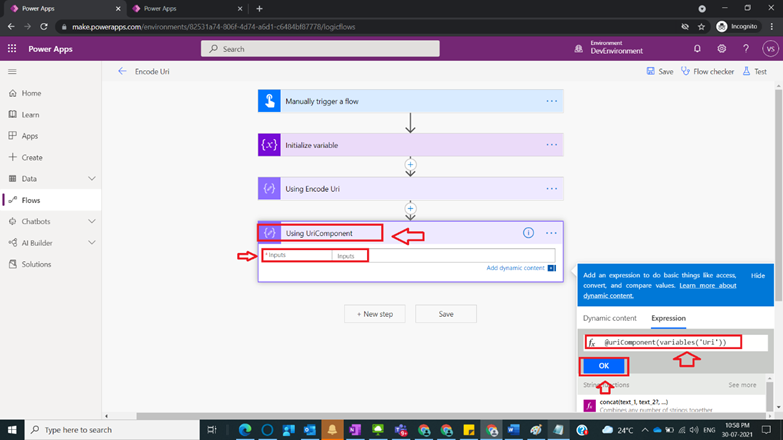Click the Manually trigger a flow icon
783x440 pixels.
tap(269, 101)
